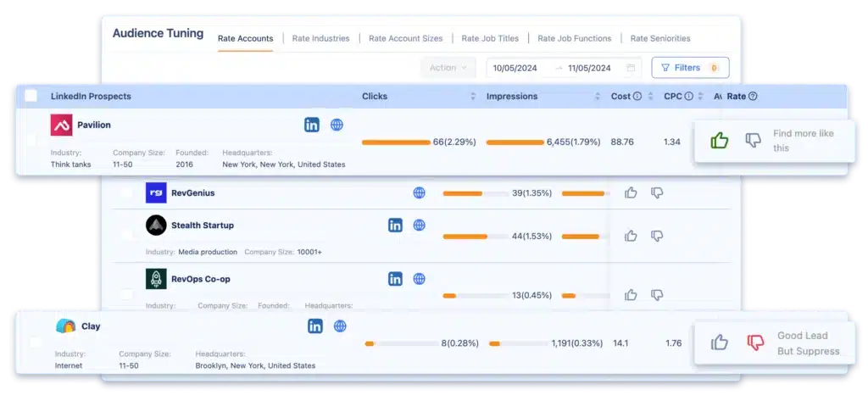Viewport: 868px width, 401px height.
Task: Click the Pavilion clicks progress bar
Action: click(396, 142)
